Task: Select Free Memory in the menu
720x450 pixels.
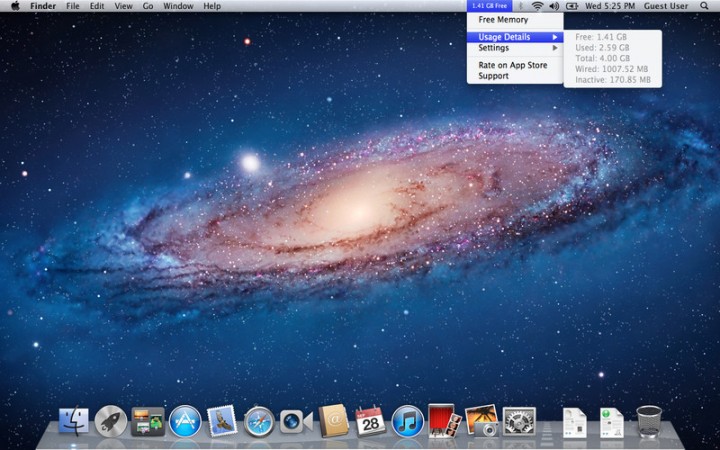Action: point(503,20)
